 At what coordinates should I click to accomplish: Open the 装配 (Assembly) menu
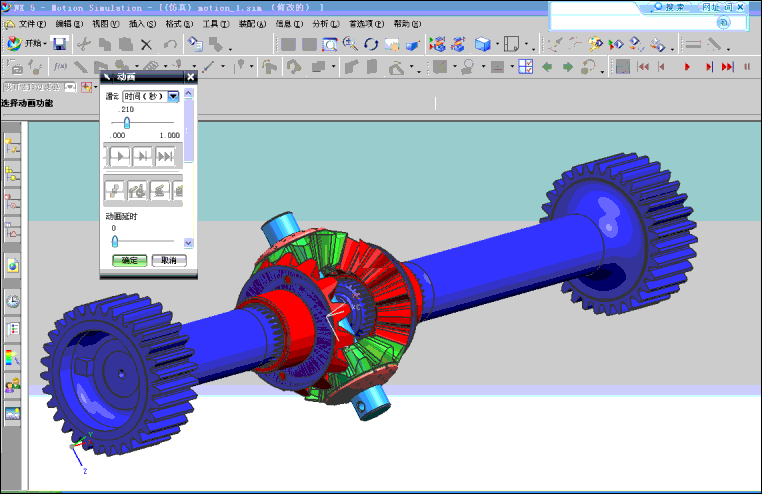[252, 24]
